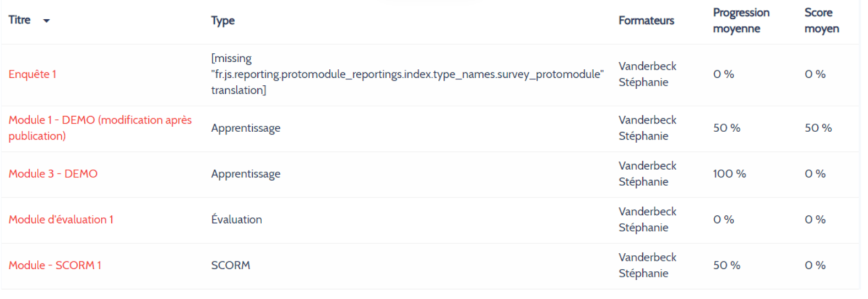The height and width of the screenshot is (299, 868).
Task: Click 50 % progression of SCORM module
Action: tap(727, 265)
